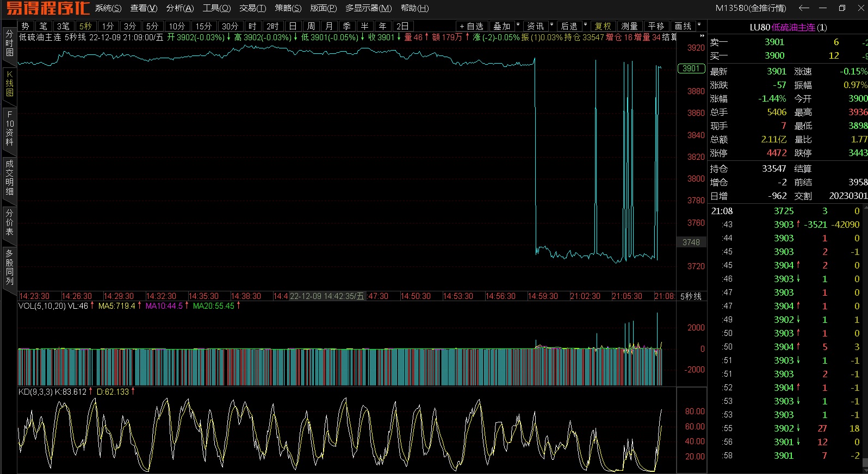Click the 买一 price 3900
Viewport: 868px width, 474px height.
coord(774,55)
